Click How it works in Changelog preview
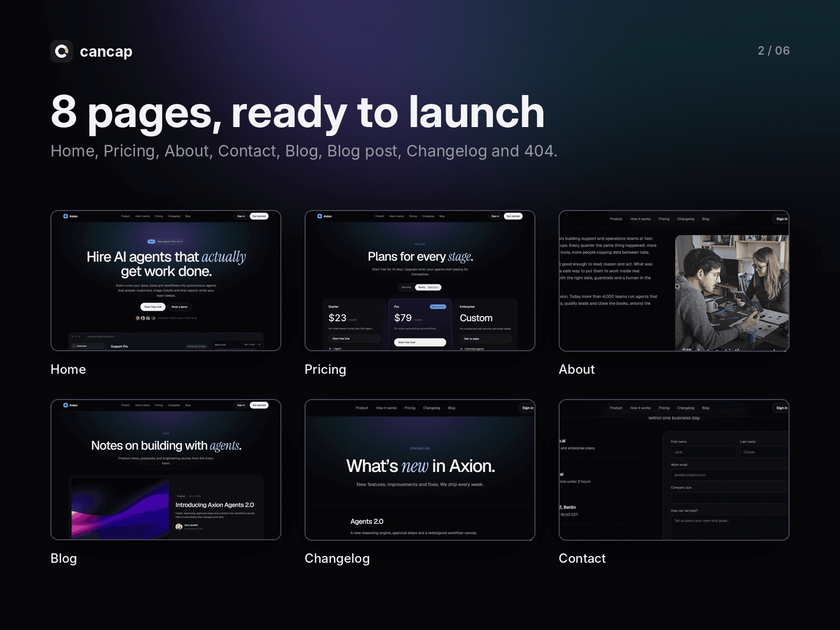 pos(386,408)
